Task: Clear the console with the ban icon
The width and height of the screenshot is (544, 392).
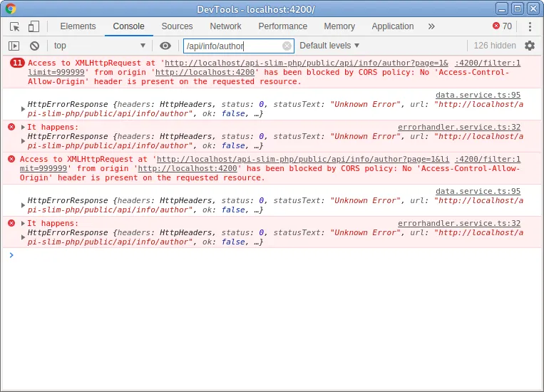Action: [x=34, y=46]
